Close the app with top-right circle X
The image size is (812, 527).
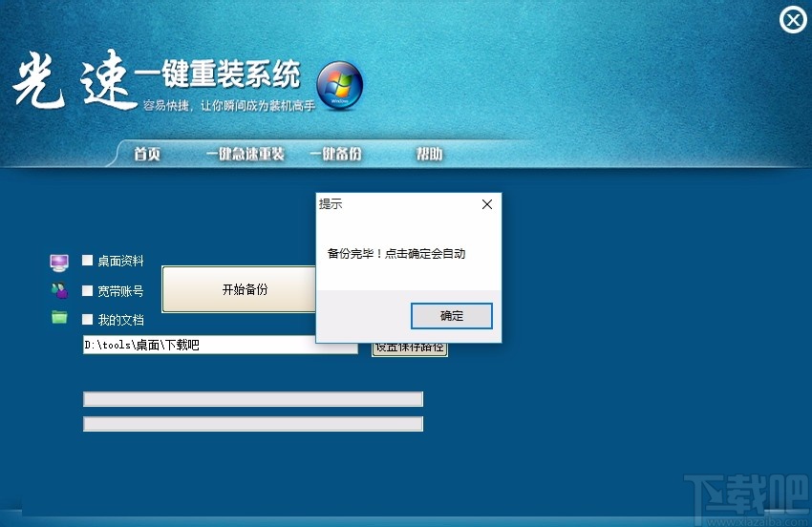(793, 20)
